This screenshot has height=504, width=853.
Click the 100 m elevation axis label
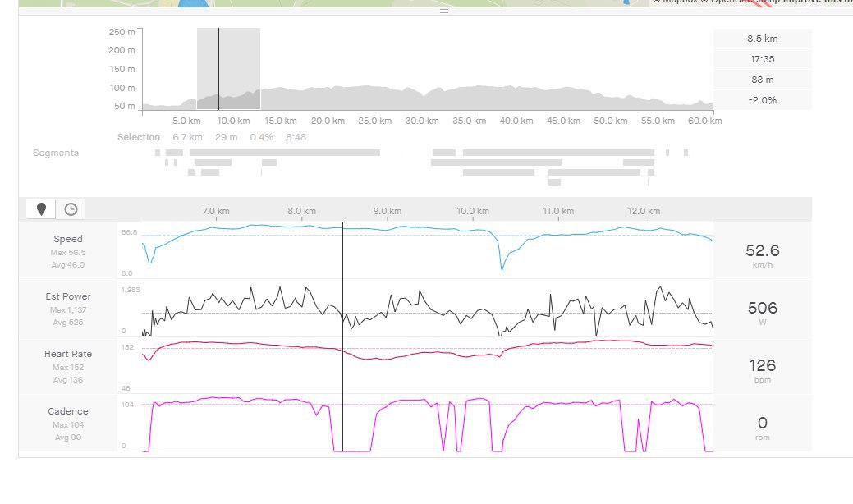pyautogui.click(x=122, y=88)
